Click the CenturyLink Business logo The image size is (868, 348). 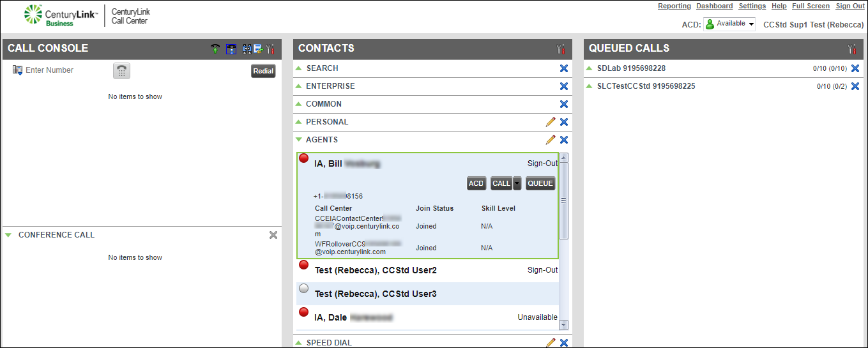(x=60, y=15)
